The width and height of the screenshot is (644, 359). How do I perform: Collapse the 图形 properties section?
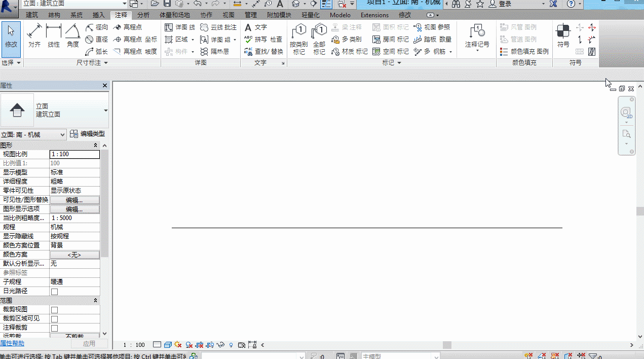tap(96, 145)
